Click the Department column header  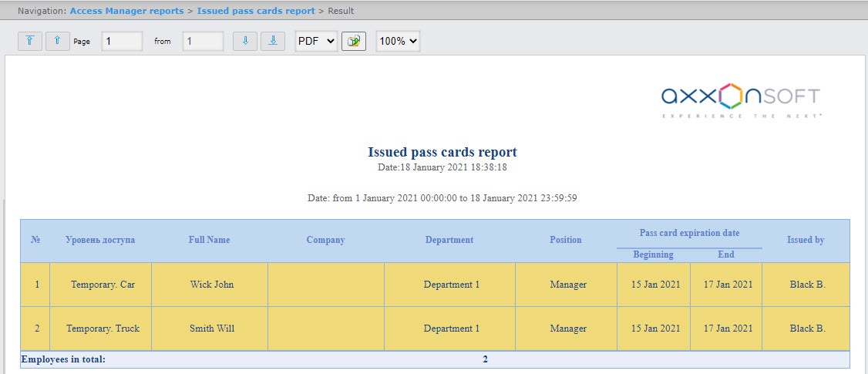coord(449,240)
